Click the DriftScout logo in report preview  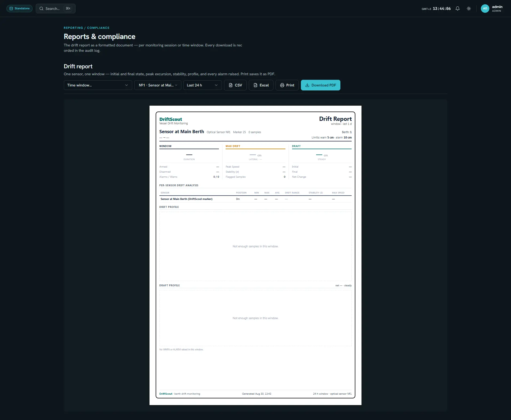(x=171, y=119)
